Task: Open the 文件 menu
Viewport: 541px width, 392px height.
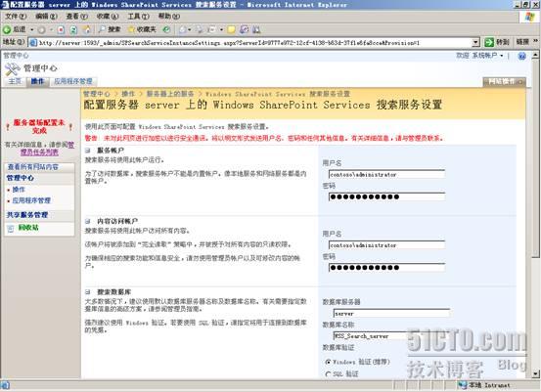Action: (x=16, y=17)
